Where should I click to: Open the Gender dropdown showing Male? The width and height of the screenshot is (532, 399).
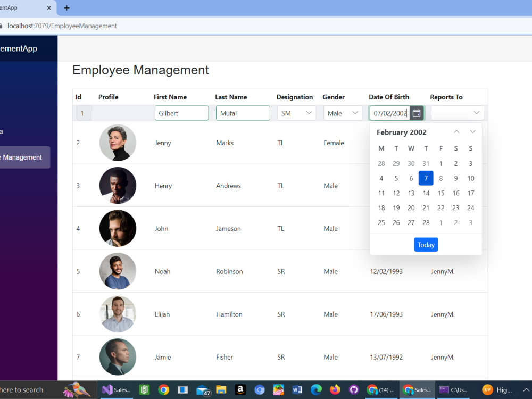(343, 113)
